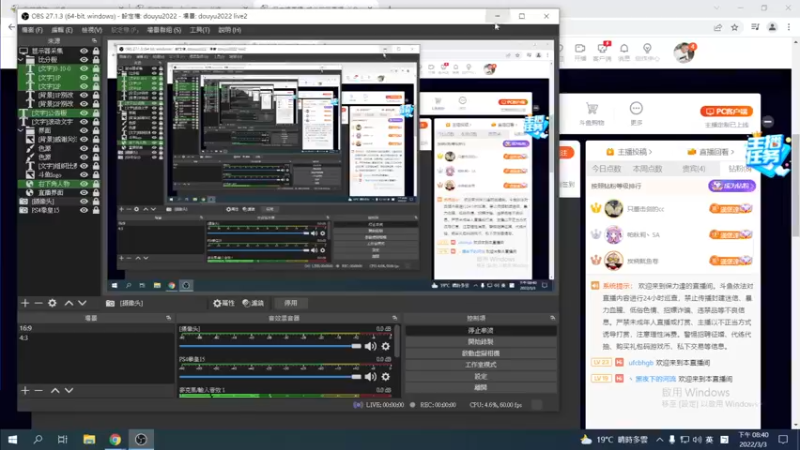The image size is (800, 450).
Task: Open the 場景群組(S) menu in OBS
Action: 164,30
